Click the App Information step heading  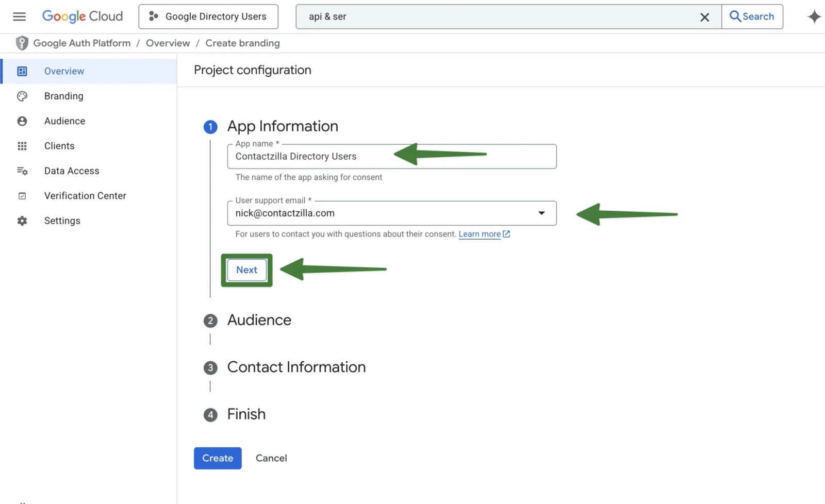coord(283,126)
